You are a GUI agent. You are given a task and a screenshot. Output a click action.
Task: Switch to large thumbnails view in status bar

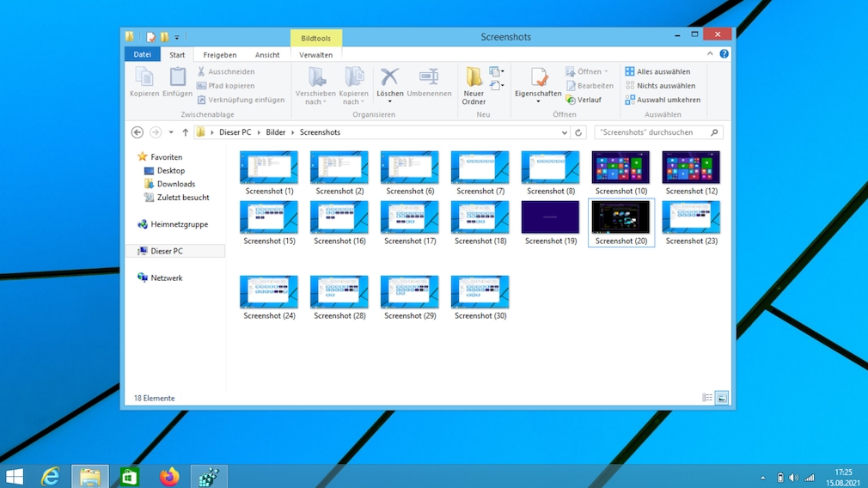(x=722, y=399)
